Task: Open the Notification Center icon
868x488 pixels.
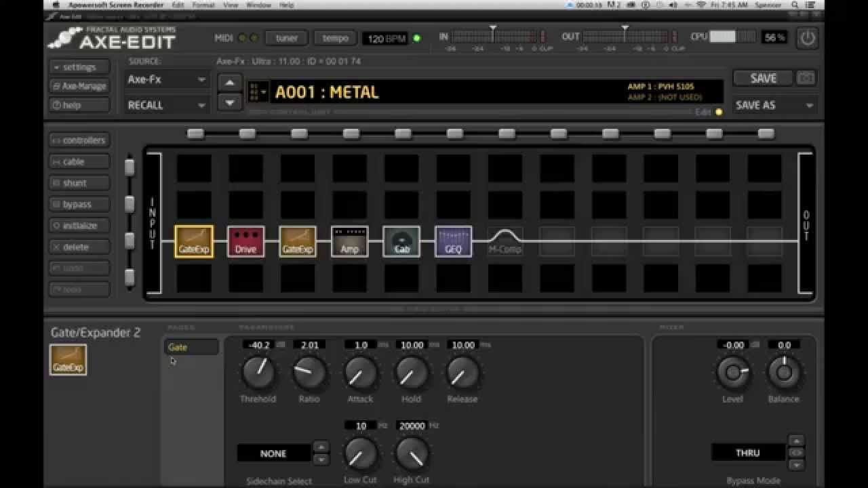Action: 811,5
